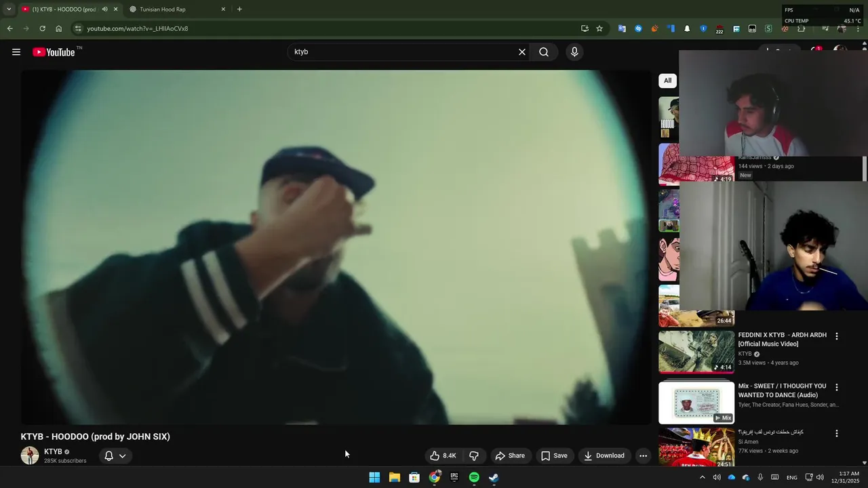868x488 pixels.
Task: Open more actions ellipsis below the video
Action: 643,455
